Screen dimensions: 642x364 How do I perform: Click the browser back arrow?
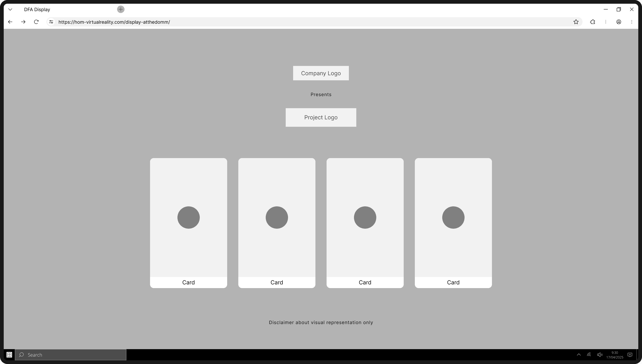10,22
